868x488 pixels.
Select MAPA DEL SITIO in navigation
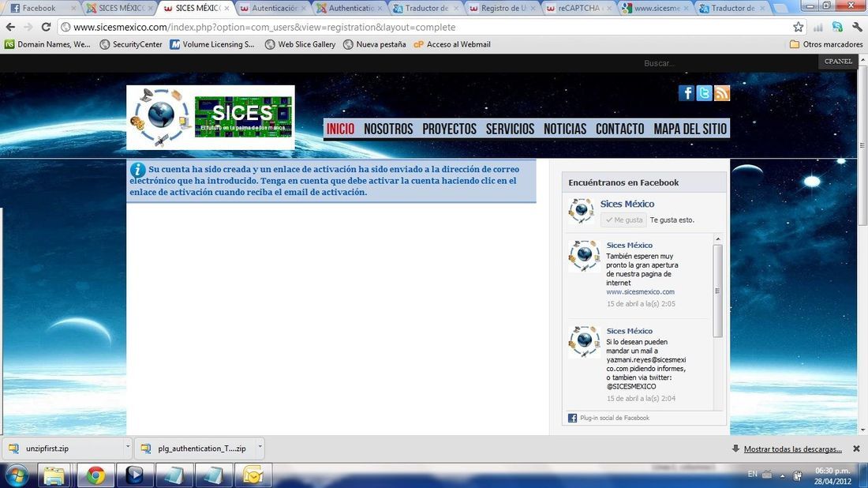tap(690, 129)
